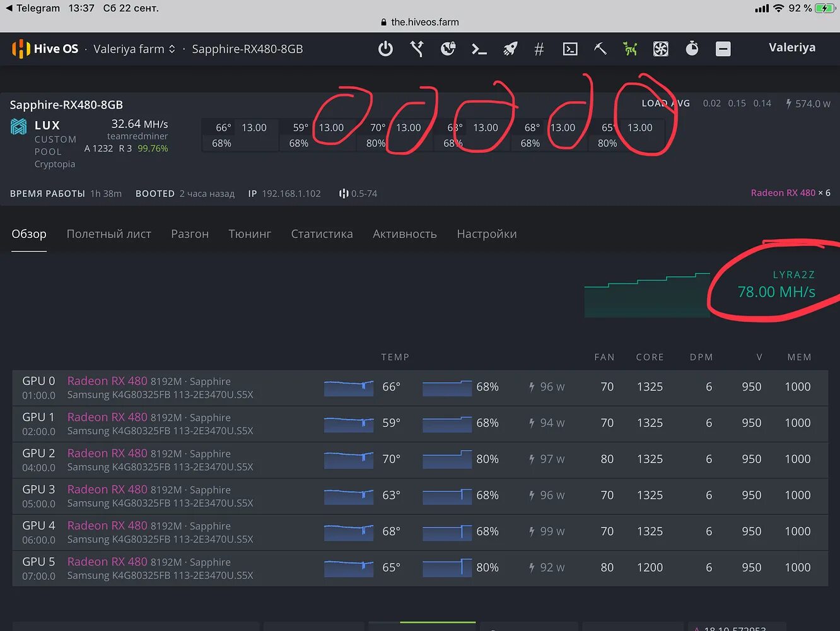Click the 574.0 w power total

click(x=813, y=103)
